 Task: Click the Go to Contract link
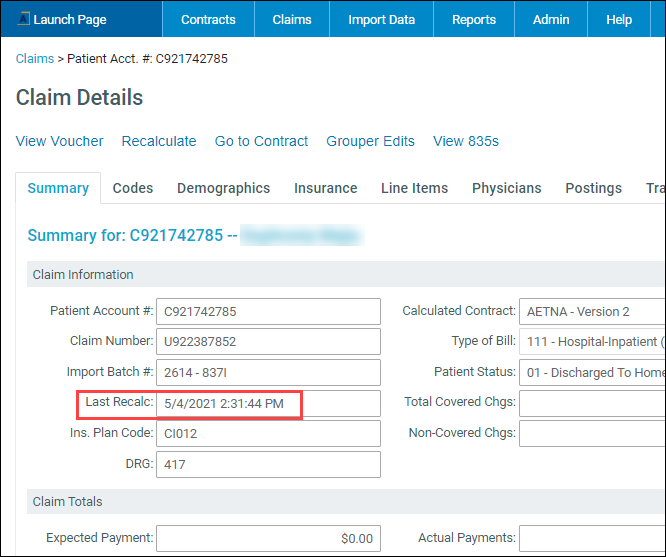pyautogui.click(x=261, y=141)
